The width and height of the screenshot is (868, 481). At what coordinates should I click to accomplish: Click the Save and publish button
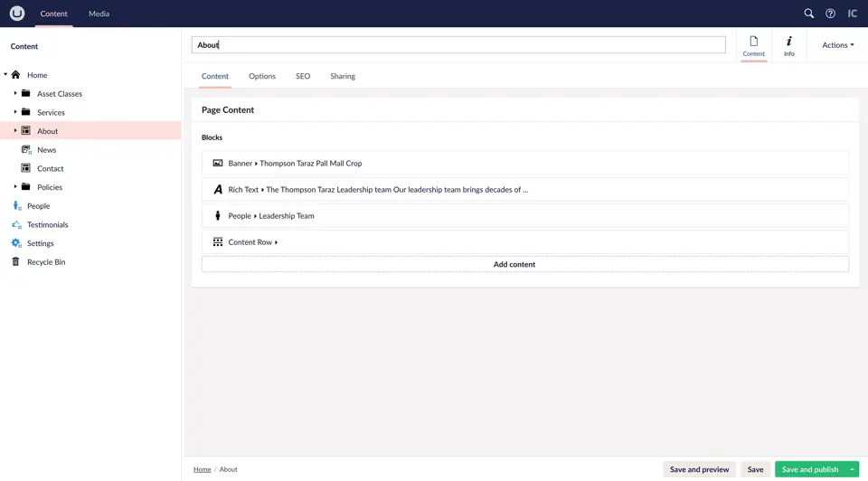click(810, 469)
